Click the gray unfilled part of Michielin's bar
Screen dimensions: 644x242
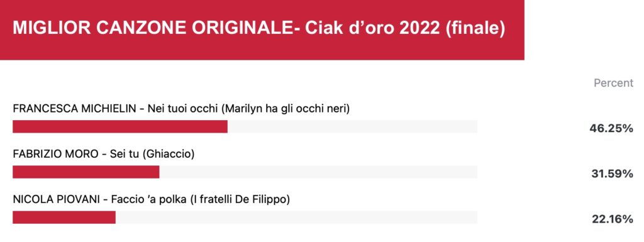[352, 126]
